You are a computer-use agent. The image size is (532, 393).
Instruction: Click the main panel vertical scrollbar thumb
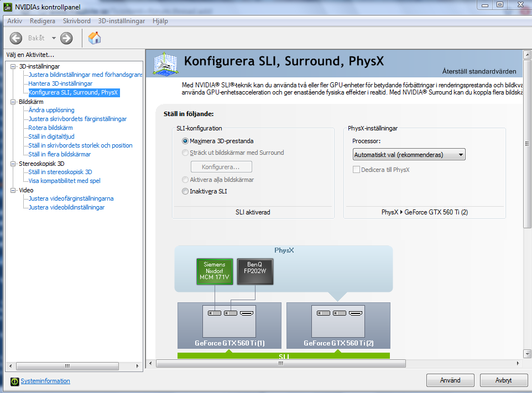tap(527, 144)
